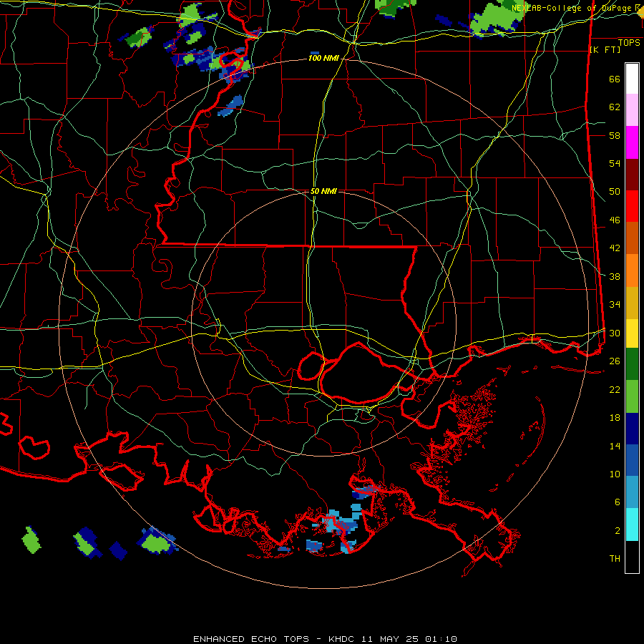
Task: Click the 'ENHANCED ECHO TOPS' caption text
Action: [x=251, y=639]
